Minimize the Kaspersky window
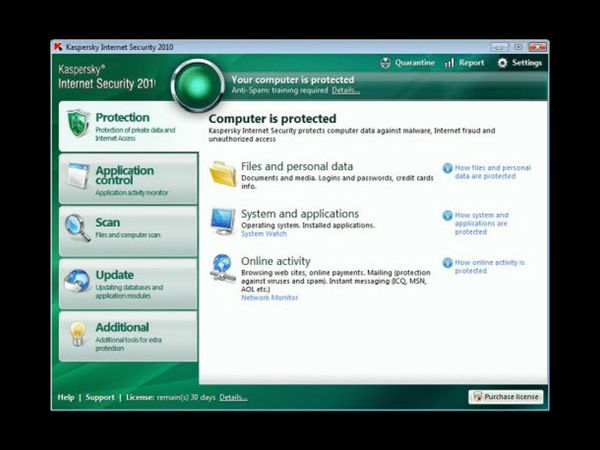The image size is (600, 450). coord(499,47)
